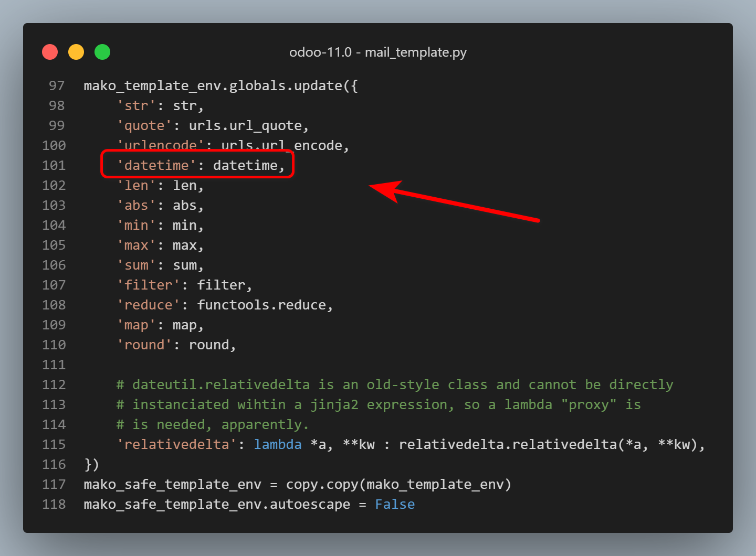Click the comment starting with 'dateutil.relativedelta'

(394, 385)
